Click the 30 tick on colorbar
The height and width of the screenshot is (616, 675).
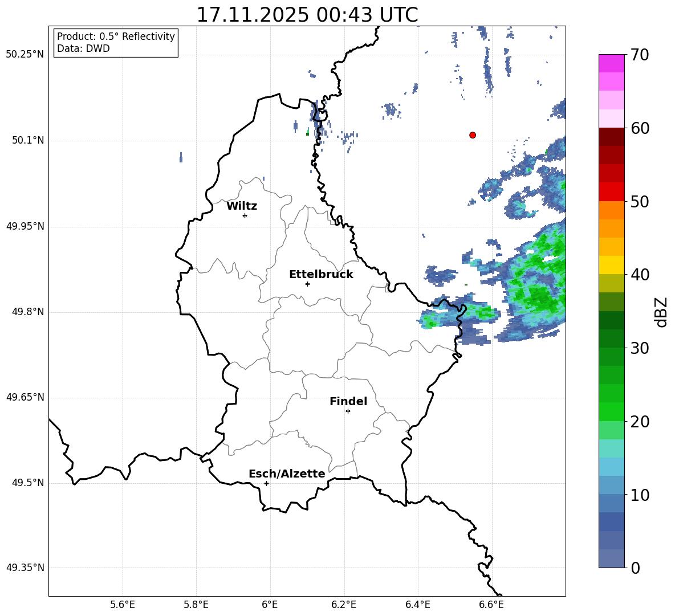click(640, 348)
